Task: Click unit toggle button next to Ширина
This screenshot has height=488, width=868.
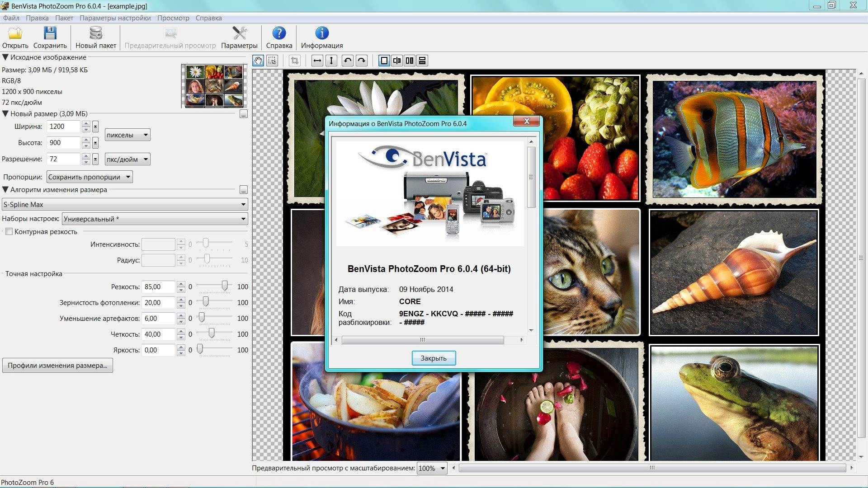Action: 95,127
